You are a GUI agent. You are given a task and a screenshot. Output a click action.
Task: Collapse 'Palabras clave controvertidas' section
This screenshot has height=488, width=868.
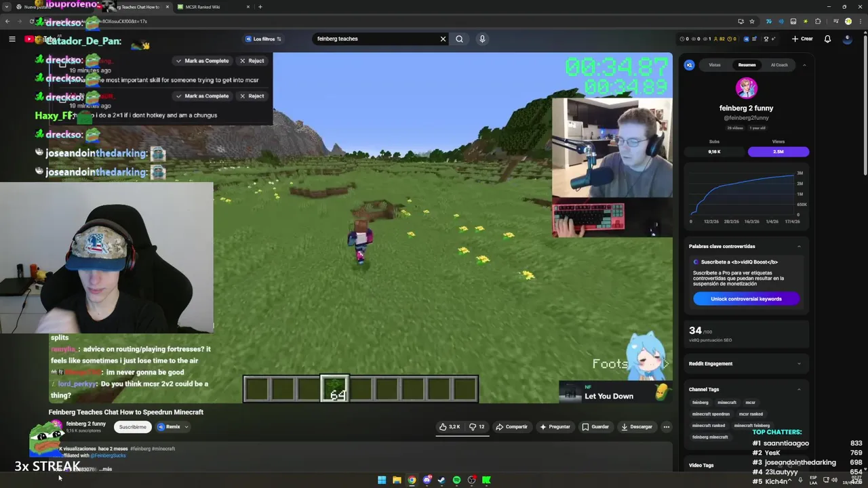[799, 247]
